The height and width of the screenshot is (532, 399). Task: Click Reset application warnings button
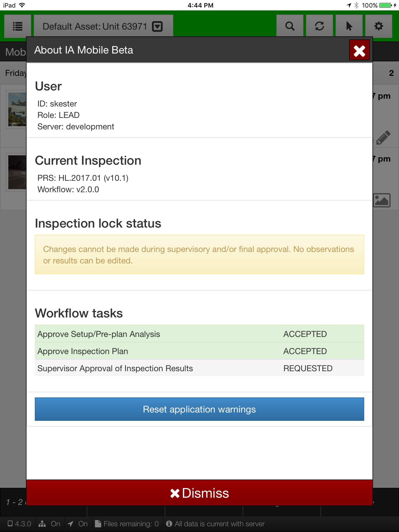coord(199,409)
